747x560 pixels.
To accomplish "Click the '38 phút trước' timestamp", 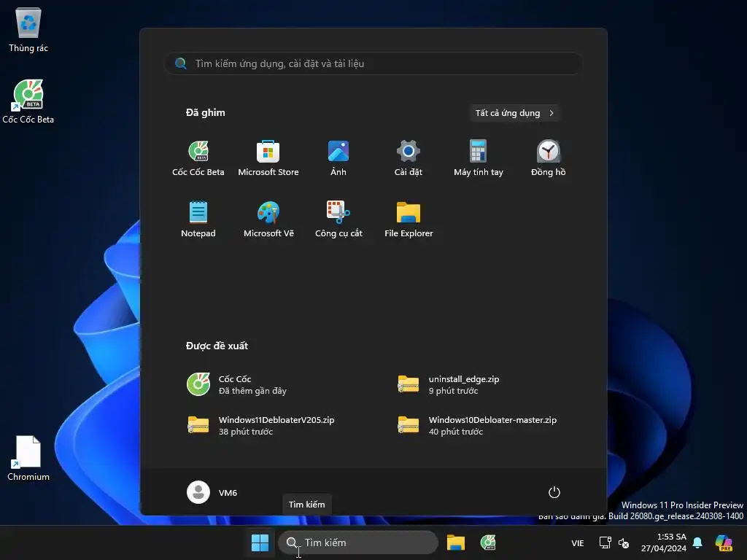I will click(246, 432).
